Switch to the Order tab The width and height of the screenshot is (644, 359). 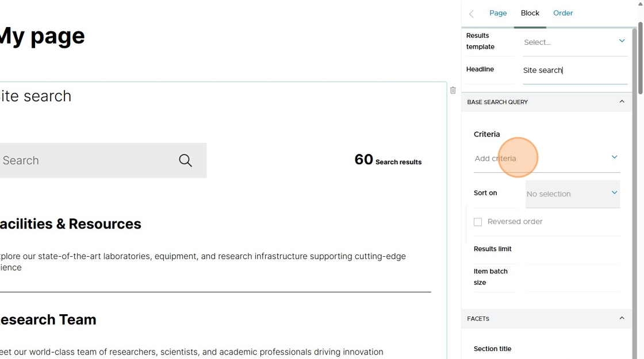tap(563, 13)
